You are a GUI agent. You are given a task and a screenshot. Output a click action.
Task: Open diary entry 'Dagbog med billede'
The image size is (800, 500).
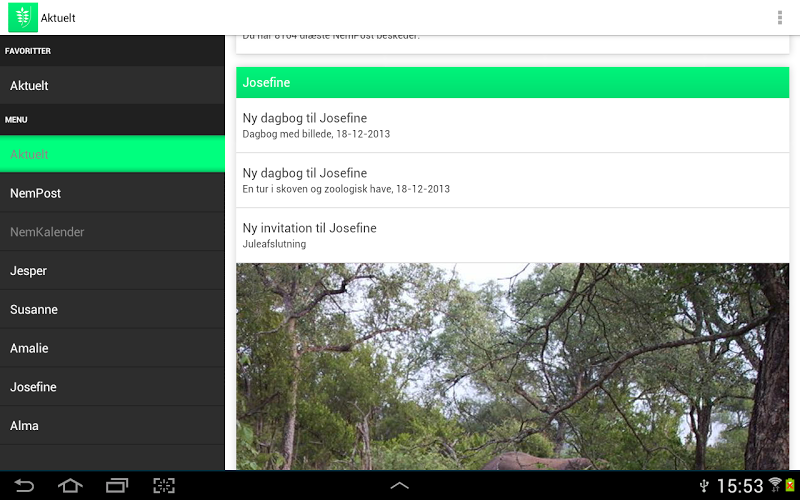[x=512, y=125]
